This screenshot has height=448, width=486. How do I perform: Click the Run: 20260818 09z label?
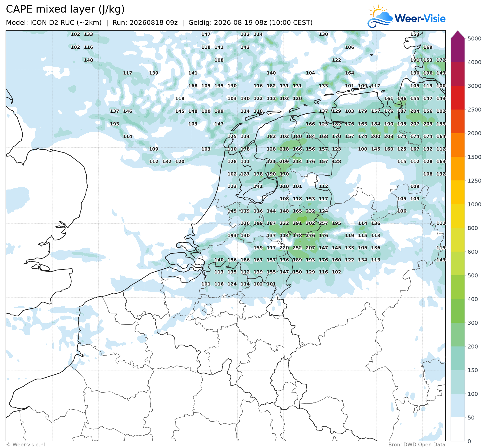click(145, 23)
